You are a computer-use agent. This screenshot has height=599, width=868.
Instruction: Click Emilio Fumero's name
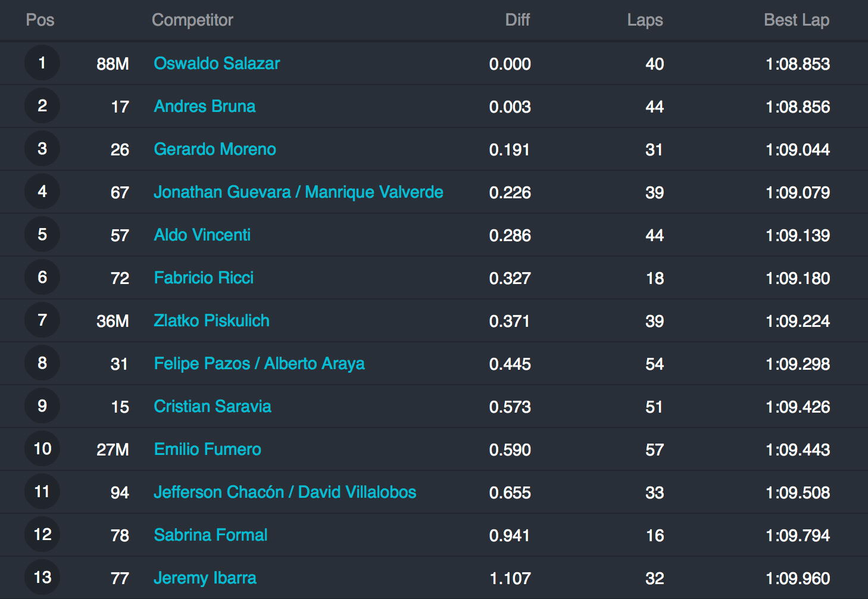pos(207,449)
